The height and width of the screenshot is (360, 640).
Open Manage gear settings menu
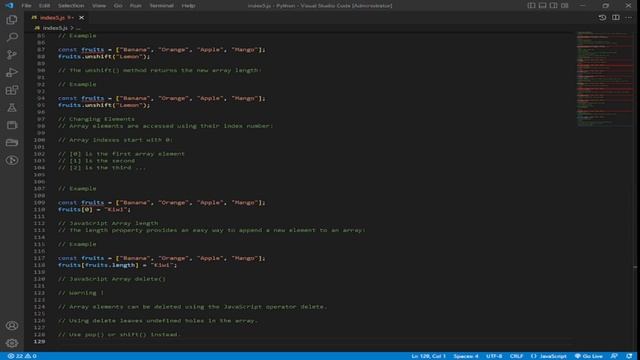point(12,343)
